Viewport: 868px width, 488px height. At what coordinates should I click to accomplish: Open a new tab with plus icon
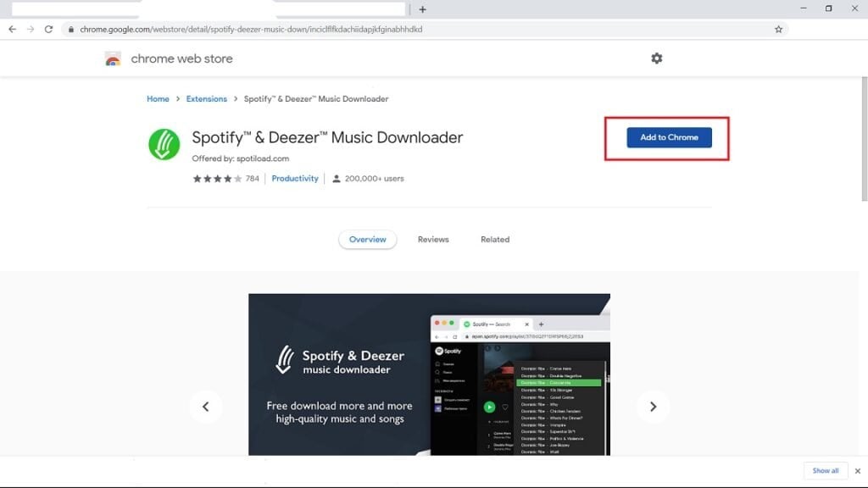[422, 9]
